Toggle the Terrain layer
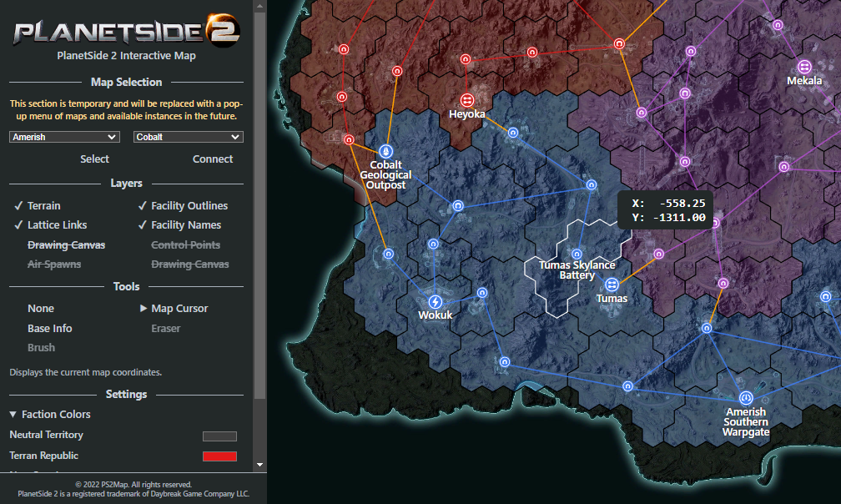This screenshot has width=841, height=504. 38,206
